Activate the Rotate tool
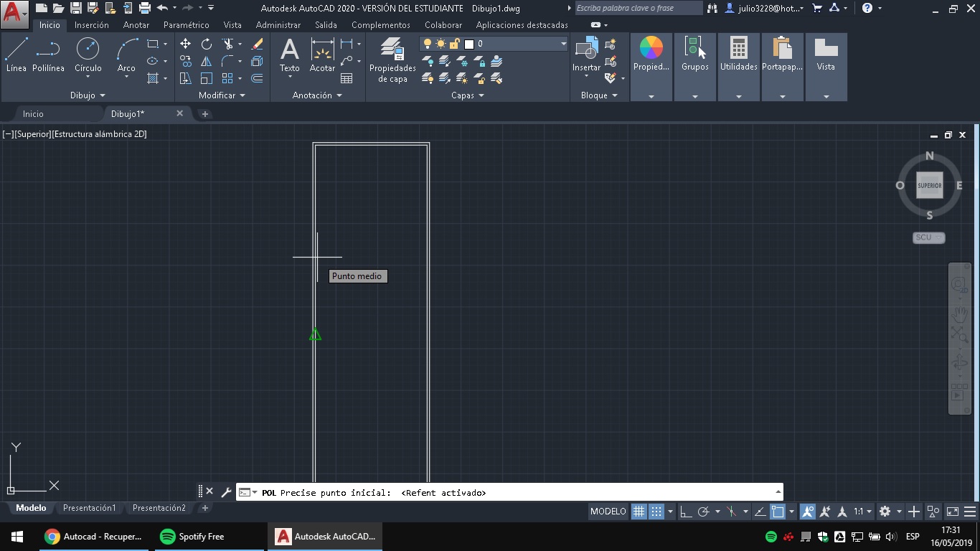The image size is (980, 551). point(207,44)
